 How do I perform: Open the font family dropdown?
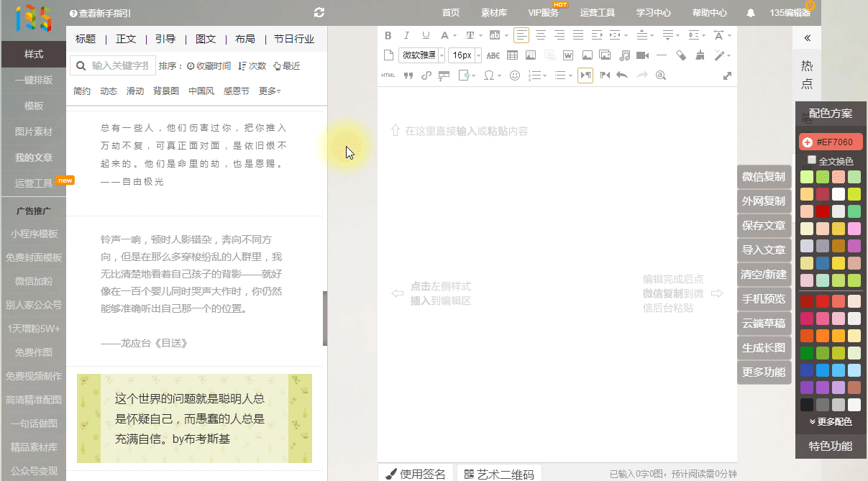click(421, 55)
